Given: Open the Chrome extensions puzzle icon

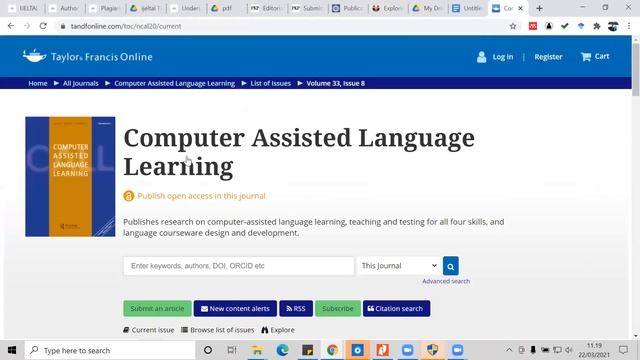Looking at the screenshot, I should (597, 26).
